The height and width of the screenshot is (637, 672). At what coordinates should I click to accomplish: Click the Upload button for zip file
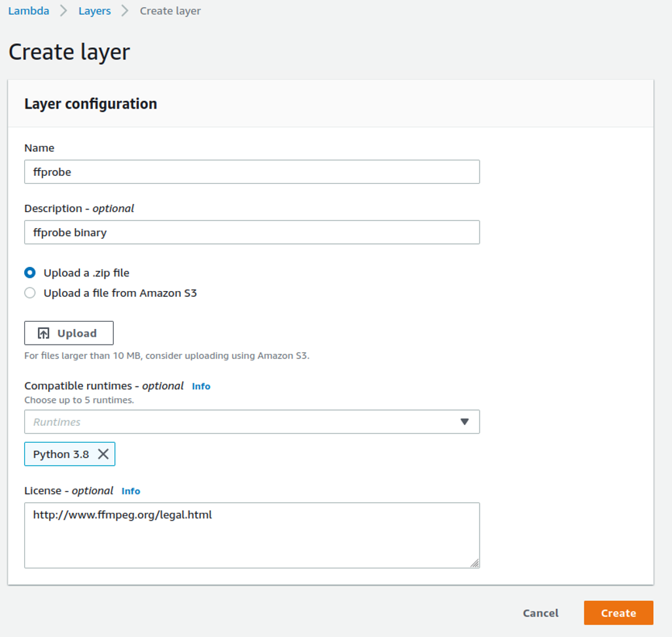69,333
